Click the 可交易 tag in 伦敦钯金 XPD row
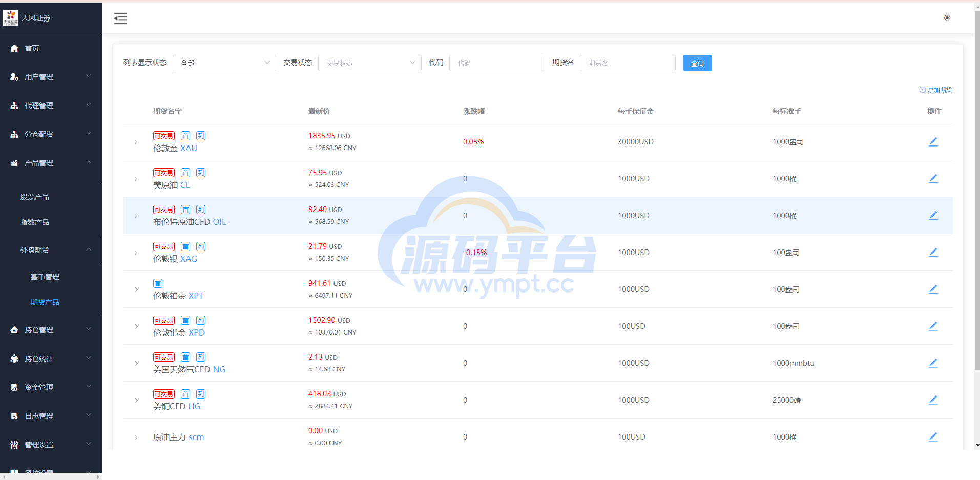This screenshot has width=980, height=480. (164, 320)
